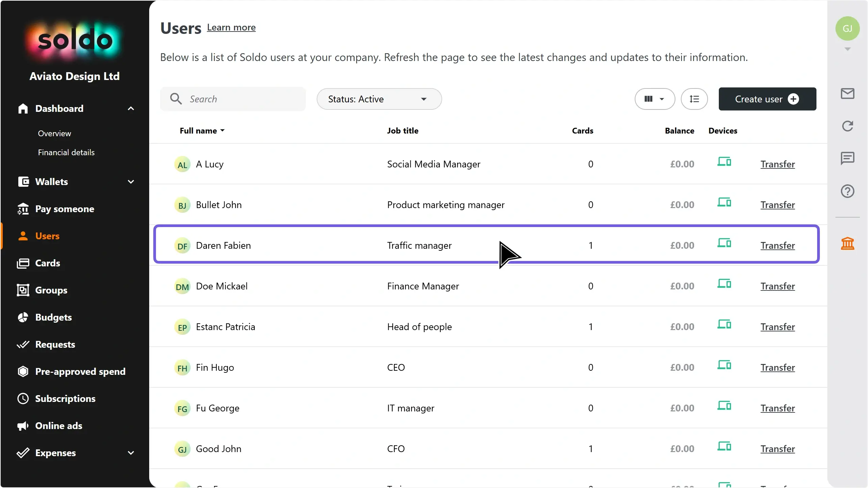Click the orange bank icon
The width and height of the screenshot is (868, 488).
click(847, 243)
